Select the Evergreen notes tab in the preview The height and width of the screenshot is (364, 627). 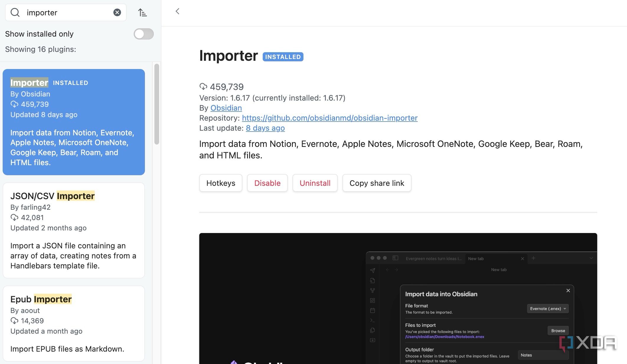[434, 258]
